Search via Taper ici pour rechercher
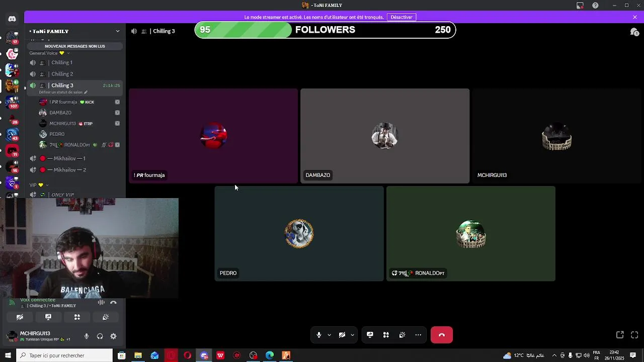The width and height of the screenshot is (644, 362). click(64, 355)
